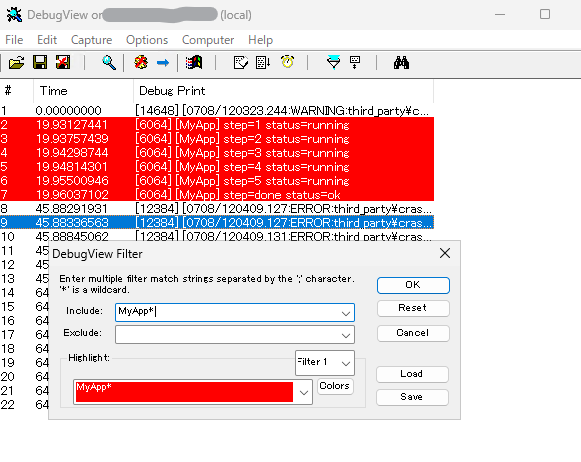Image resolution: width=581 pixels, height=462 pixels.
Task: Open Find with binoculars icon
Action: click(401, 63)
